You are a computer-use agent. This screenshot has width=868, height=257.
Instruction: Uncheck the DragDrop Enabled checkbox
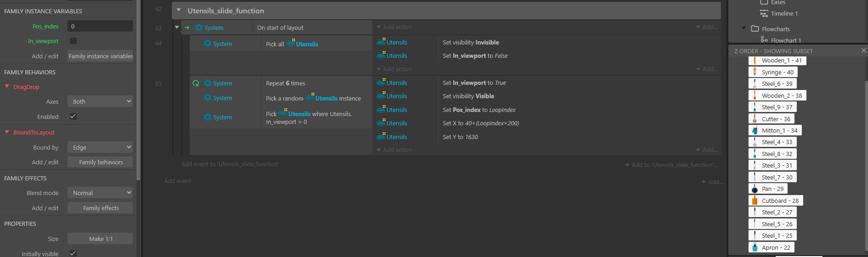(73, 117)
